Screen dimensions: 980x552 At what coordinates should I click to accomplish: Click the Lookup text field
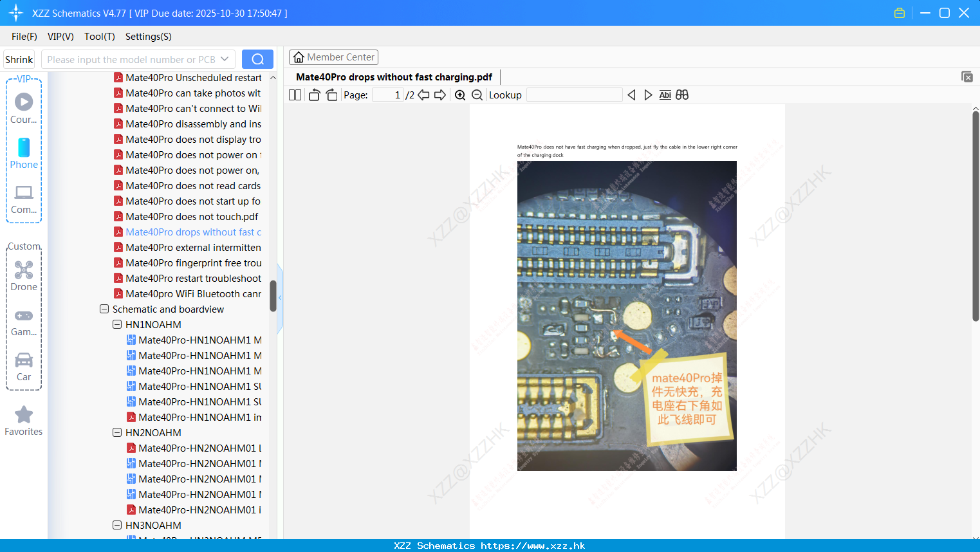point(575,95)
